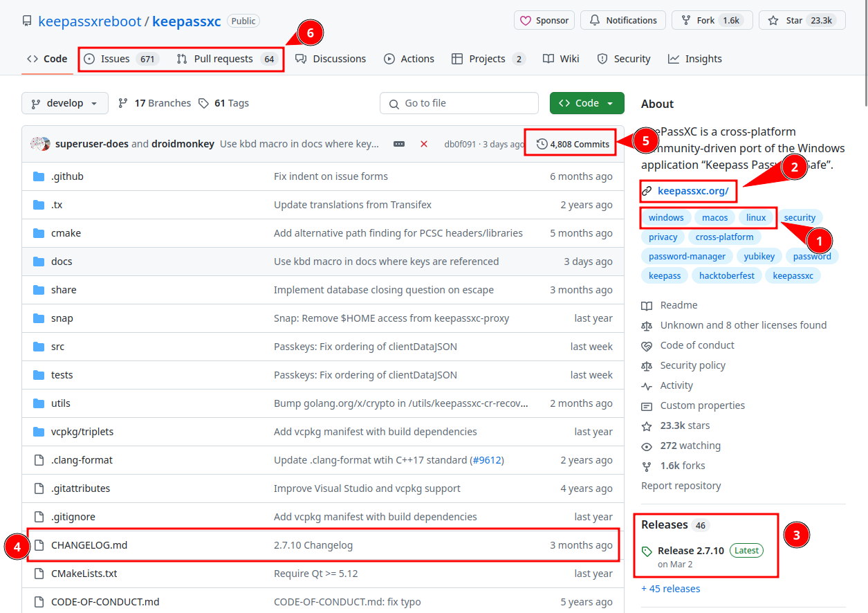The image size is (868, 613).
Task: Click the branches icon beside 17 Branches
Action: click(124, 102)
